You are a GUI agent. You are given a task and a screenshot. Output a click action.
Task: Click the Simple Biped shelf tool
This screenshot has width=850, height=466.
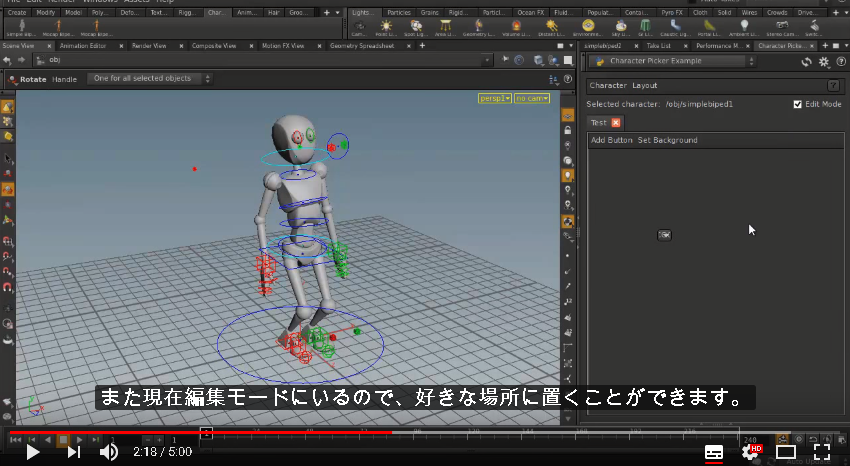point(22,27)
